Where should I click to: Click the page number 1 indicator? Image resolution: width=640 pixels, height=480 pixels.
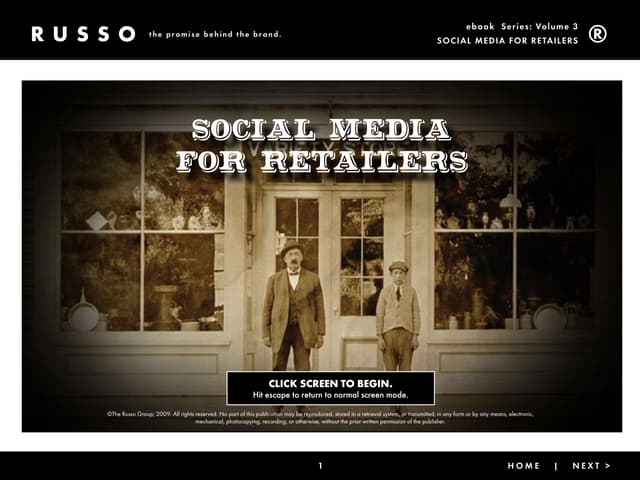pos(320,466)
